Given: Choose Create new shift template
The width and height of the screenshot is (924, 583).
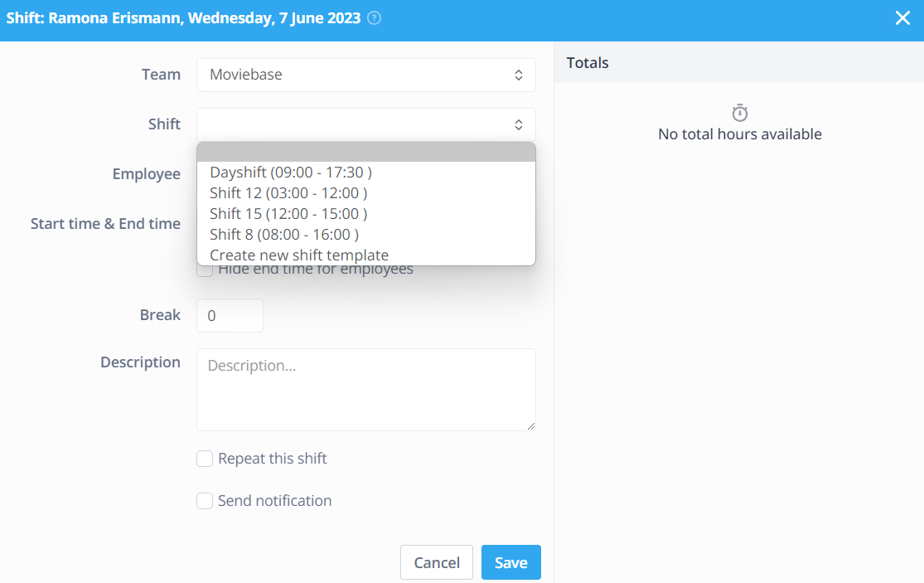Looking at the screenshot, I should [x=299, y=255].
